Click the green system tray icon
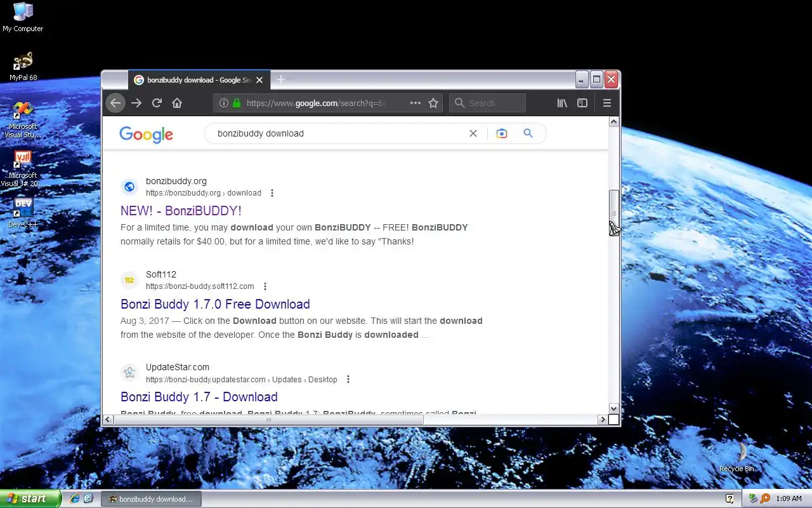This screenshot has width=812, height=508. pos(753,498)
